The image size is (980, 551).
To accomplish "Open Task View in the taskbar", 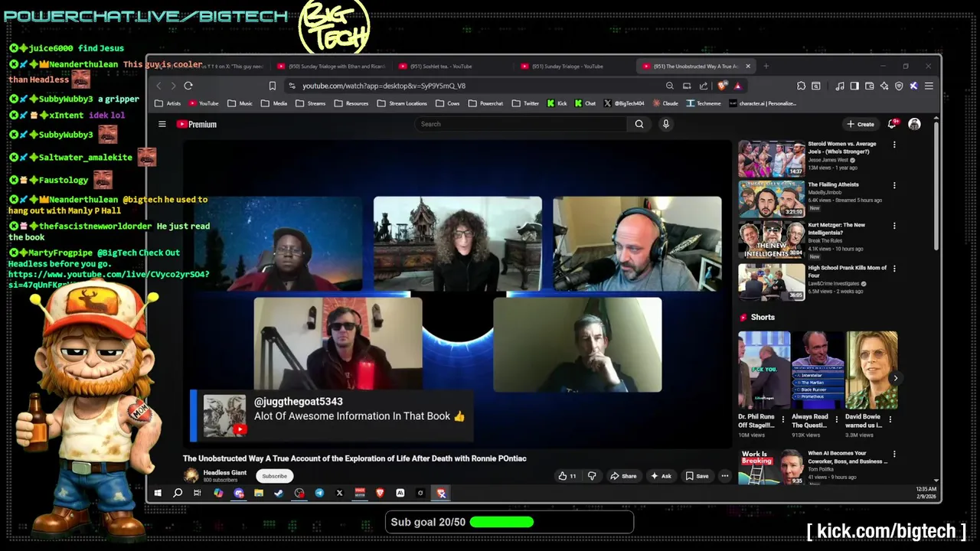I will click(x=198, y=494).
